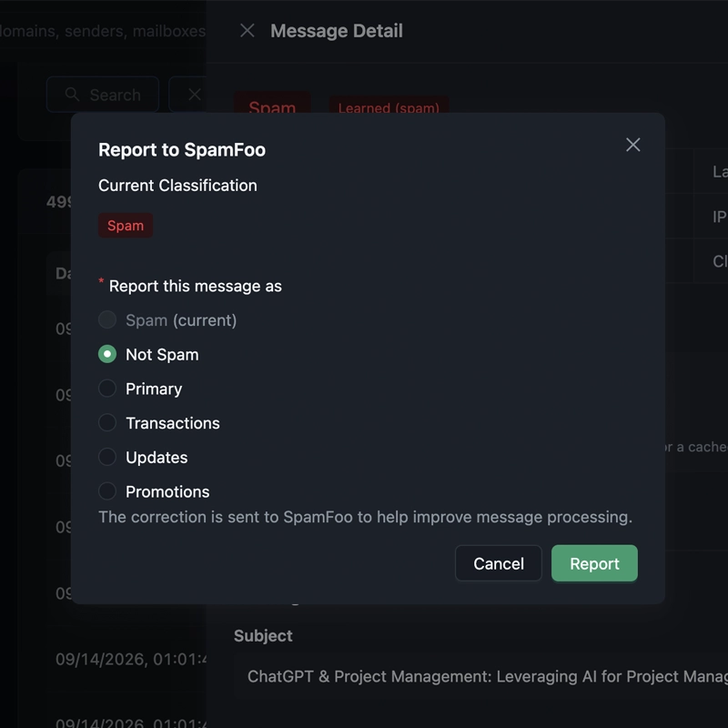Click the correction help text about SpamFoo
The image size is (728, 728).
pos(366,517)
